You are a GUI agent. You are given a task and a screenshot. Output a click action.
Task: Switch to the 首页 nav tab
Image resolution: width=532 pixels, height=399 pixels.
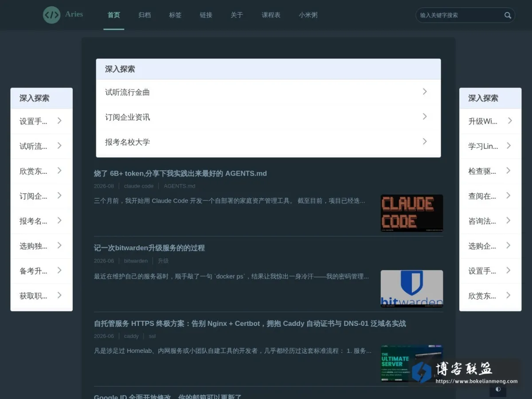tap(114, 15)
